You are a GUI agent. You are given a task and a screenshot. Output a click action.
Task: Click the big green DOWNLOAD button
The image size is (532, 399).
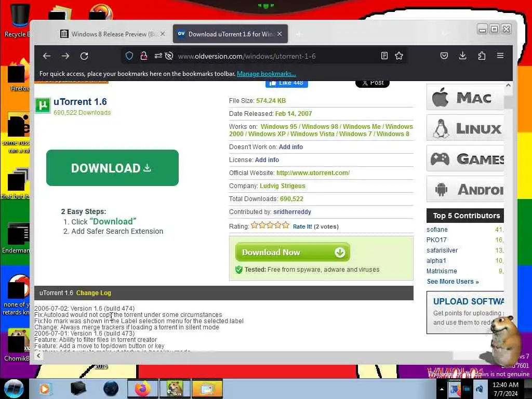click(x=112, y=168)
